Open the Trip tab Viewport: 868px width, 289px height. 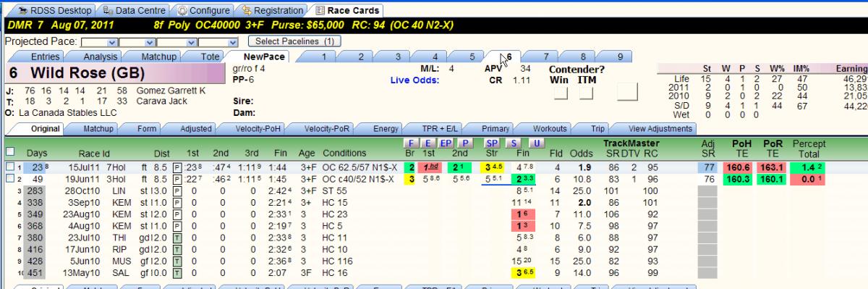(598, 129)
